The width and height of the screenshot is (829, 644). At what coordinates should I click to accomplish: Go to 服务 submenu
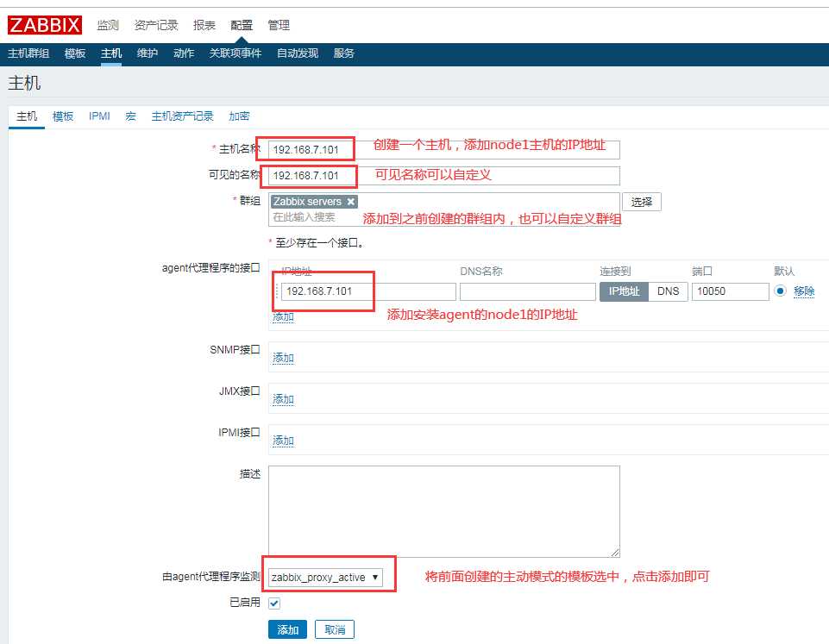(x=343, y=53)
